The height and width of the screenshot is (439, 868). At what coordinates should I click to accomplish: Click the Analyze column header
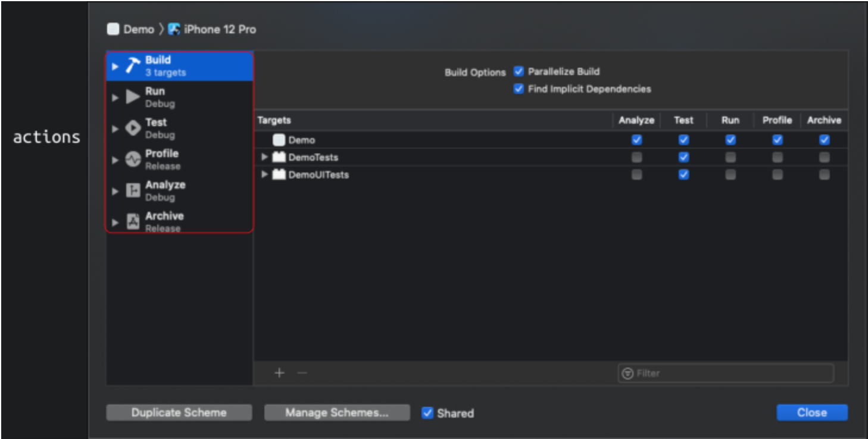pyautogui.click(x=636, y=120)
